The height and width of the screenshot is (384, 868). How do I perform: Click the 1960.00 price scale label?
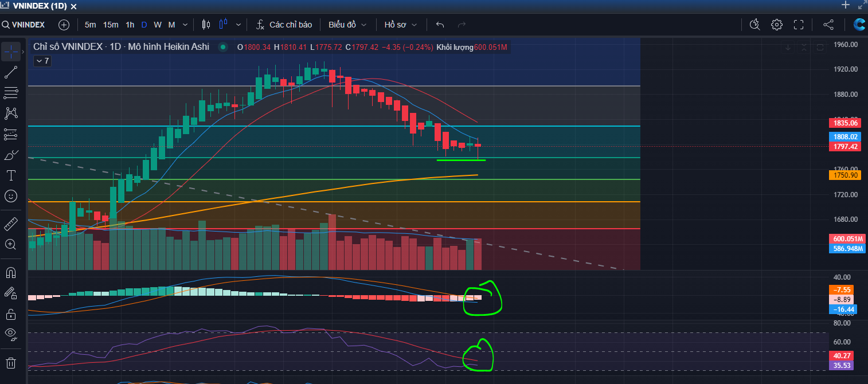tap(846, 44)
